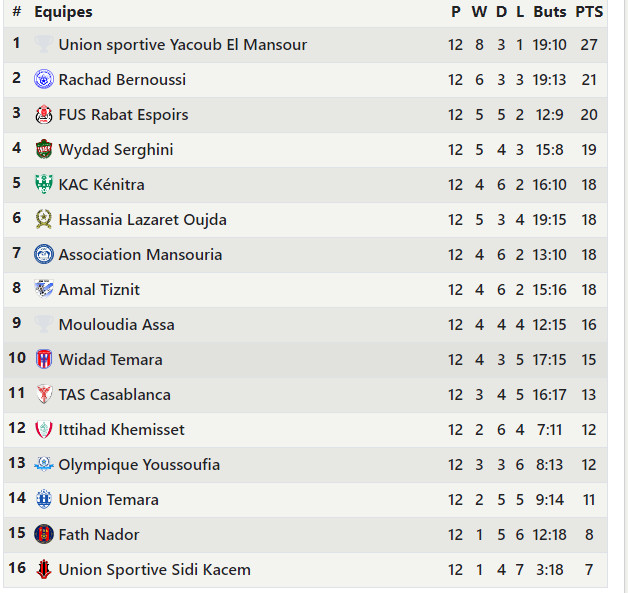The height and width of the screenshot is (593, 628).
Task: Open the Mouloudia Assa team page
Action: click(116, 324)
